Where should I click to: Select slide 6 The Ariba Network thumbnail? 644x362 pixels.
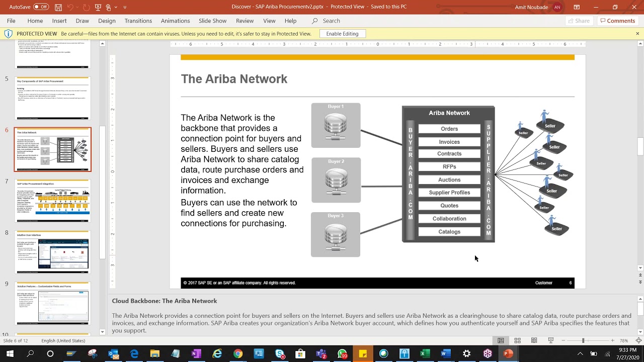click(53, 149)
